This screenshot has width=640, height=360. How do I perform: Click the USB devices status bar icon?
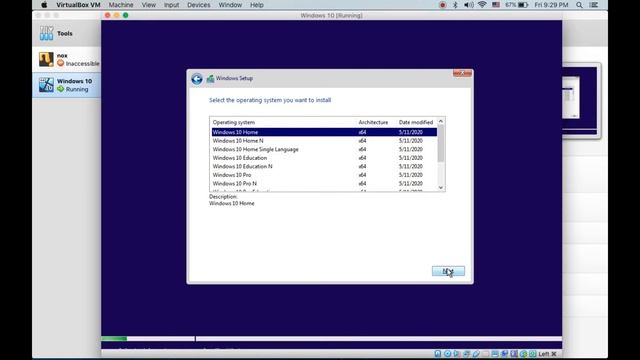pos(476,353)
